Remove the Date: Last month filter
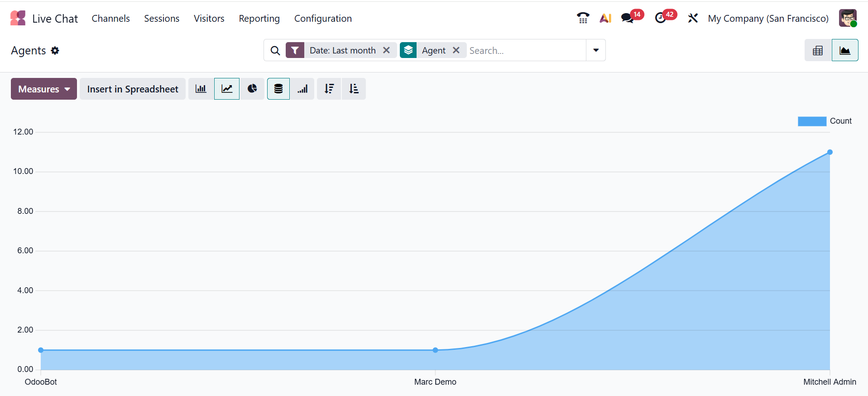Screen dimensions: 868x396 387,50
